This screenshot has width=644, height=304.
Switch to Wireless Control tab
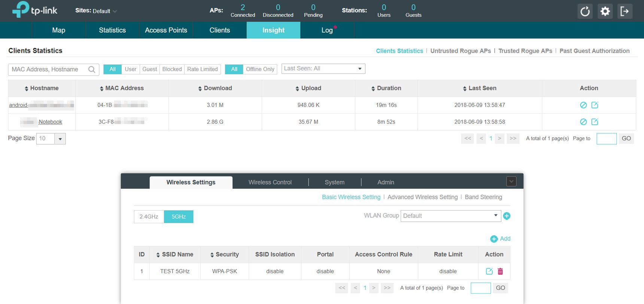point(270,182)
